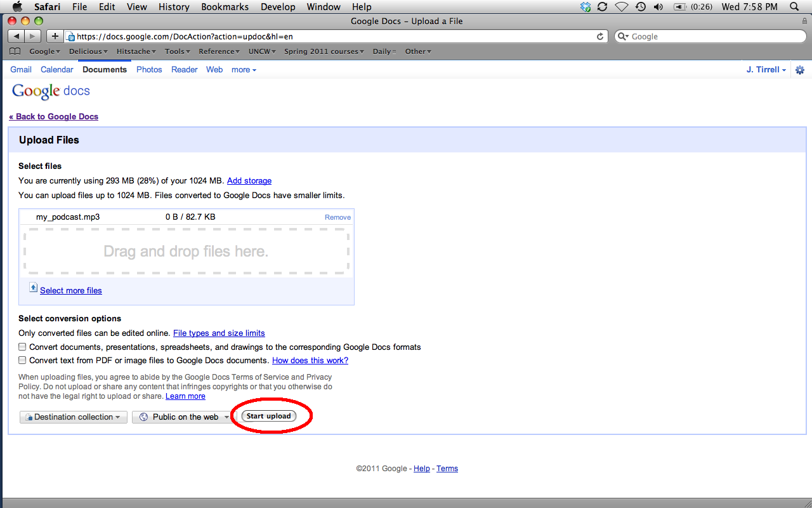The height and width of the screenshot is (508, 812).
Task: Go Back to Google Docs
Action: click(x=54, y=116)
